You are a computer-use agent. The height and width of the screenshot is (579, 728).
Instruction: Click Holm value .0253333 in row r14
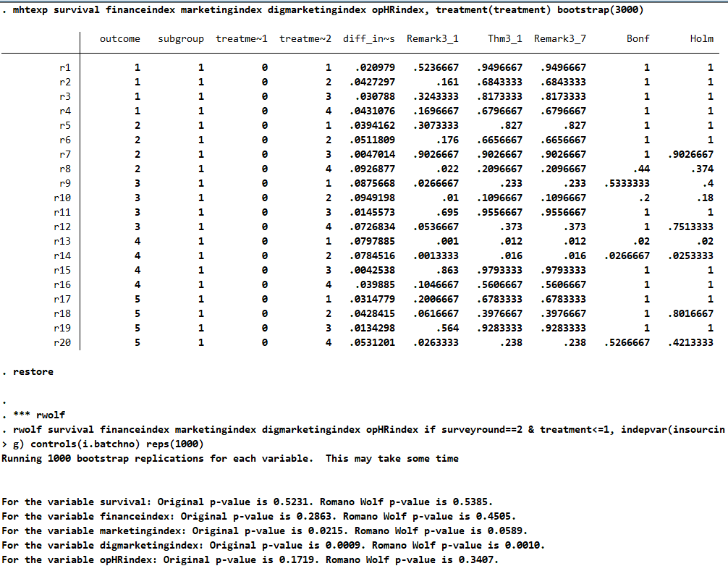[x=690, y=255]
